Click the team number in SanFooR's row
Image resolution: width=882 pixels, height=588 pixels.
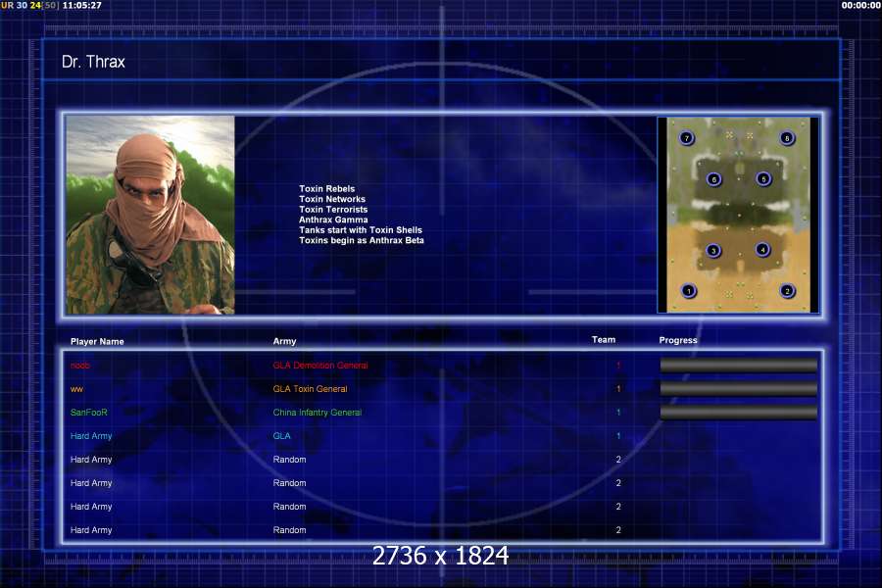click(x=618, y=413)
